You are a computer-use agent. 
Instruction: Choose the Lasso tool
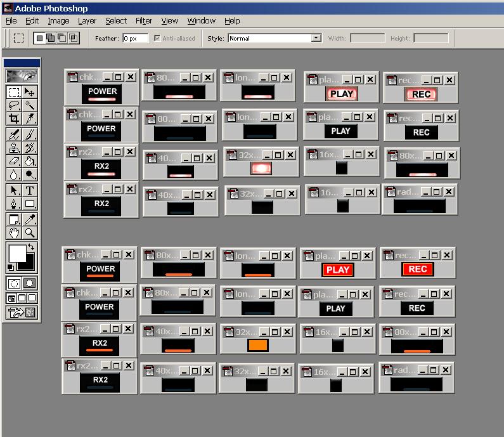tap(14, 105)
